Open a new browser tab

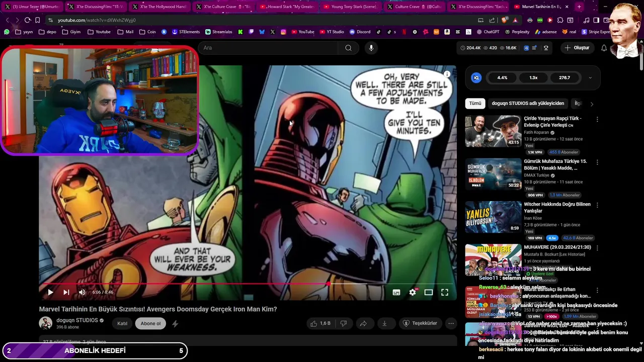[579, 7]
